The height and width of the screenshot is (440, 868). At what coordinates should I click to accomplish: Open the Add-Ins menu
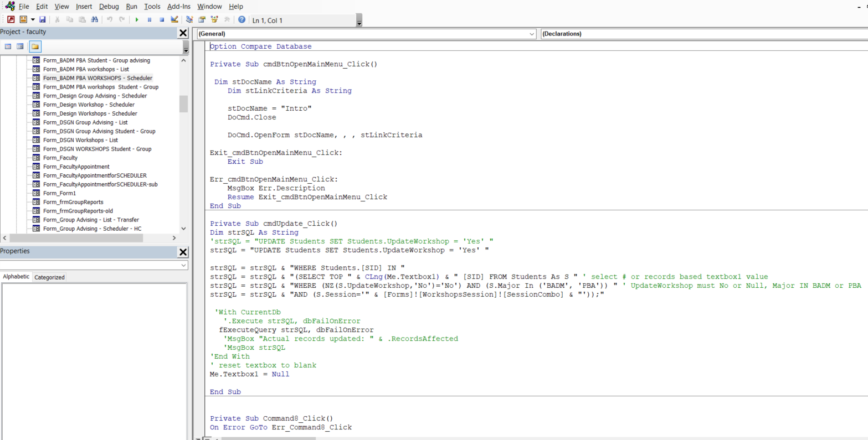click(x=178, y=7)
